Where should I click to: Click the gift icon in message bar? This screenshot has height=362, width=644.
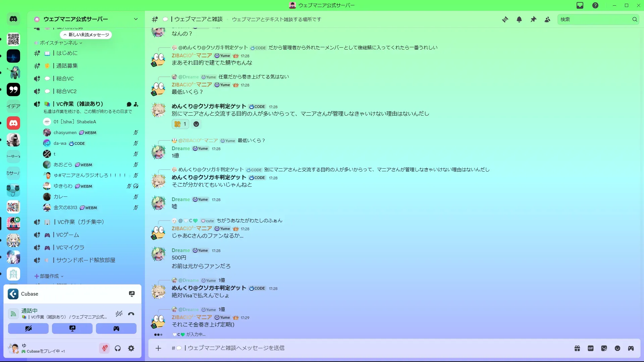pyautogui.click(x=577, y=348)
